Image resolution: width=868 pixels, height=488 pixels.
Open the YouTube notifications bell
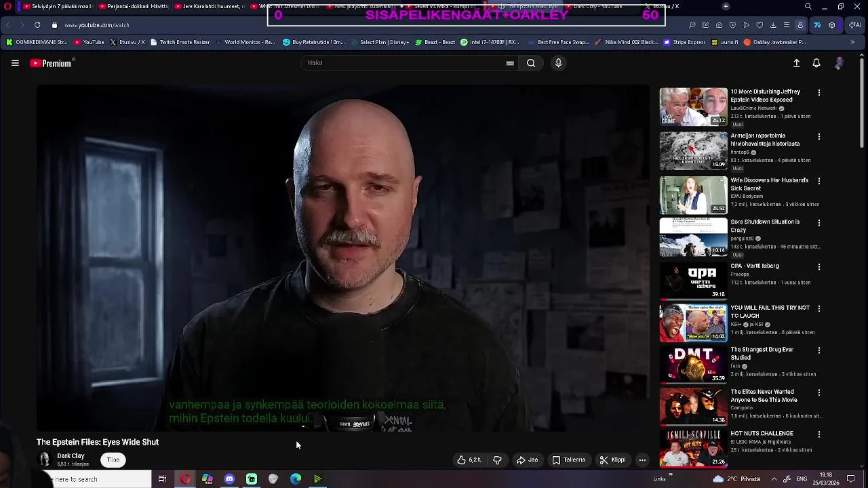click(816, 63)
